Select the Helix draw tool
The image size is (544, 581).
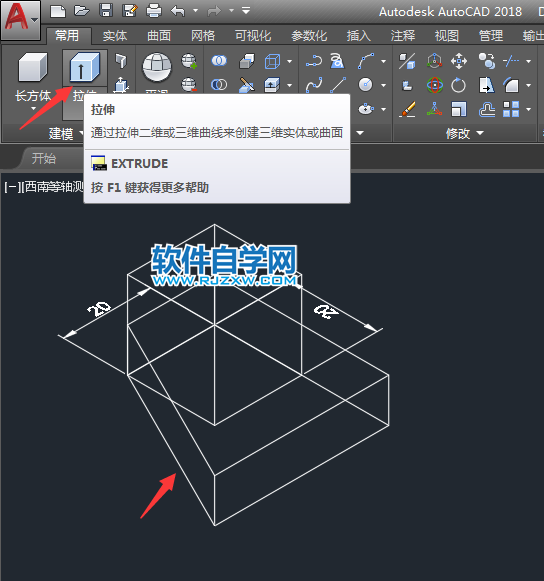[x=337, y=61]
